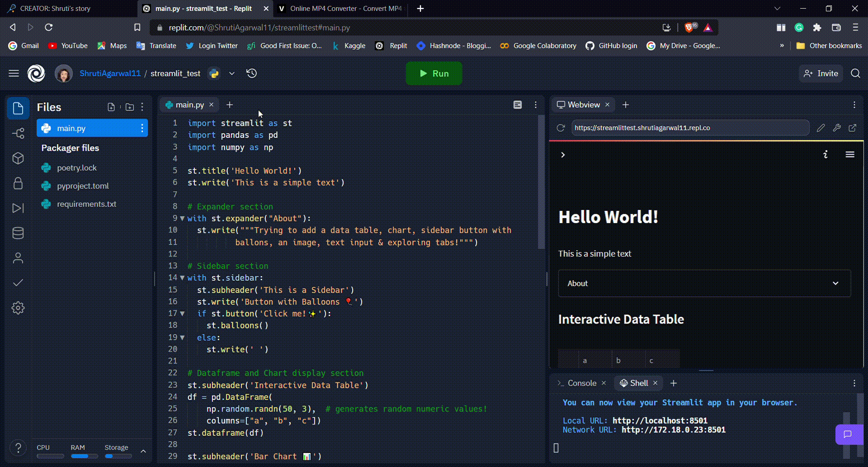
Task: Open the version control icon in sidebar
Action: (18, 133)
